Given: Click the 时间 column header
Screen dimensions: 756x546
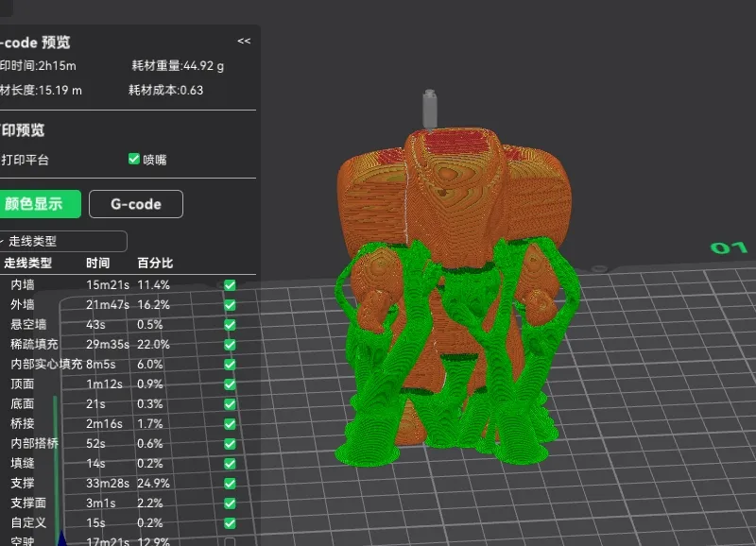Looking at the screenshot, I should pos(97,263).
